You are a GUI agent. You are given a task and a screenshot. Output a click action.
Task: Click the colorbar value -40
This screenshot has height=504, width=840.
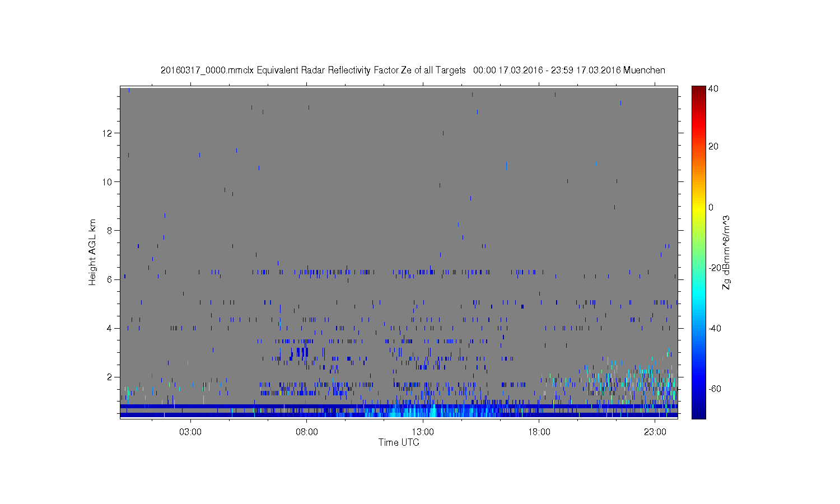pyautogui.click(x=715, y=328)
